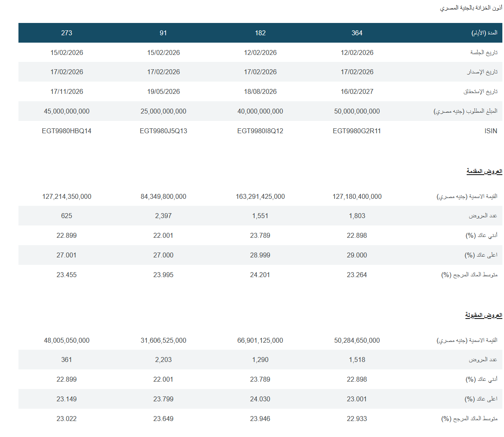Click the "المدة (الأيام)" header label
Screen dimensions: 504x437
[x=484, y=33]
